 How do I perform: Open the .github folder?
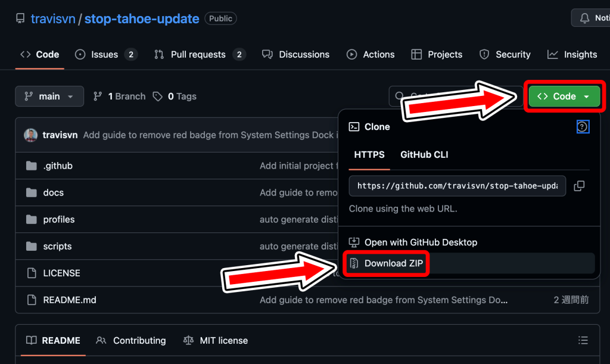58,166
